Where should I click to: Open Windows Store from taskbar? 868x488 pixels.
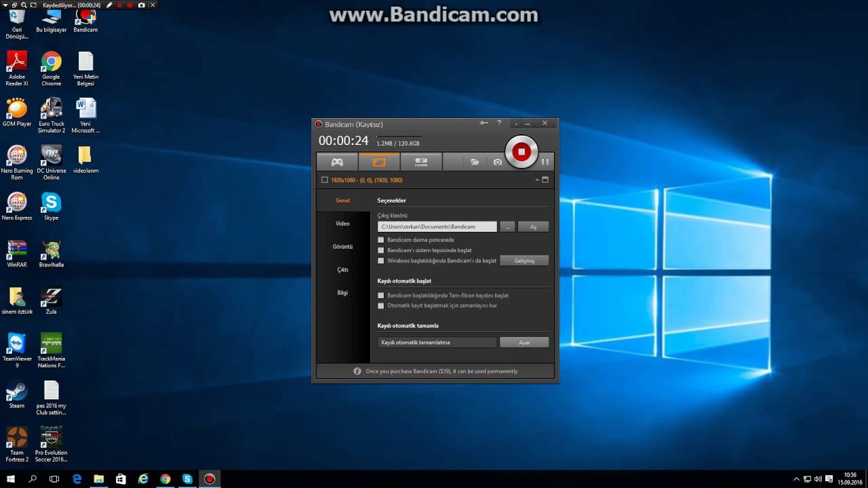(121, 479)
